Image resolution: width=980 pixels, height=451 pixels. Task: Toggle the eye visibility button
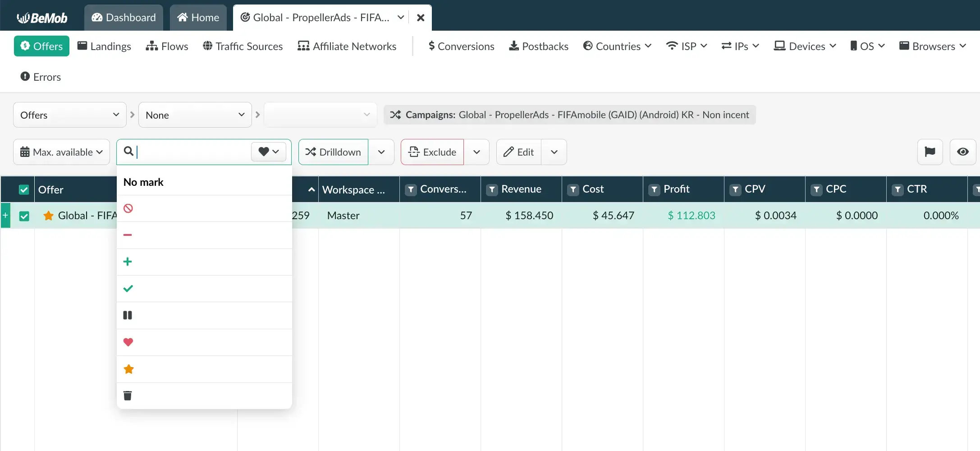pos(962,152)
